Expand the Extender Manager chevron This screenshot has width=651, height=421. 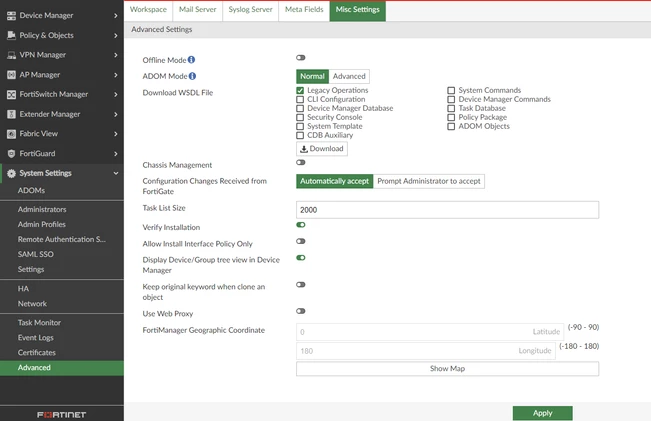point(116,114)
